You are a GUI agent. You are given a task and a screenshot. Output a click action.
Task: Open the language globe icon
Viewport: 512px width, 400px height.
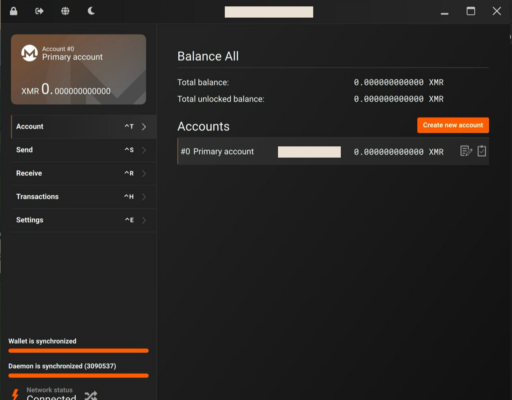click(x=65, y=11)
